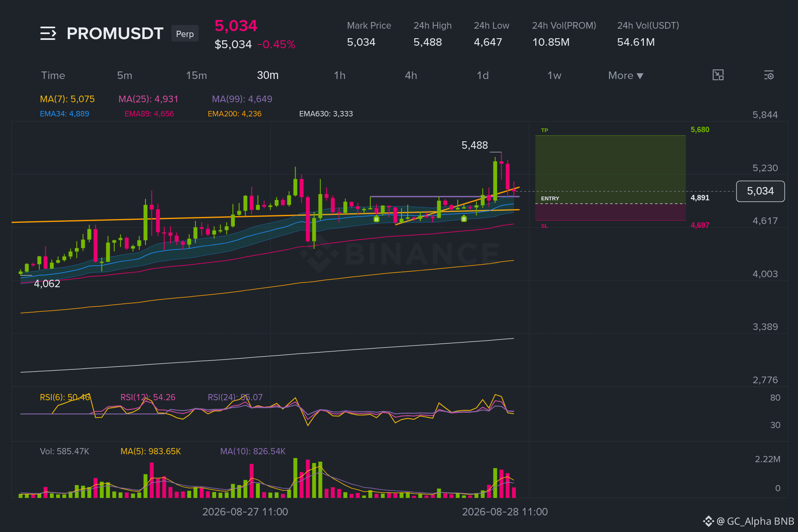This screenshot has height=532, width=798.
Task: Select the 30m timeframe
Action: pos(268,75)
